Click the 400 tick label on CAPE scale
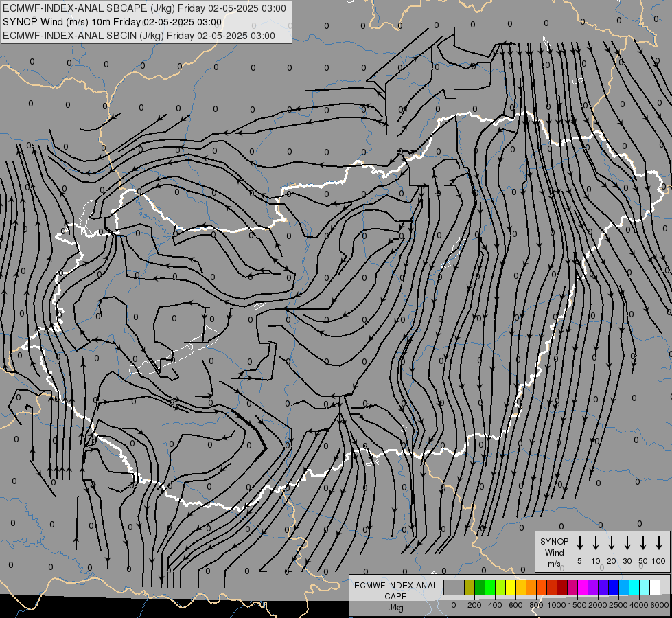This screenshot has width=672, height=618. 495,605
